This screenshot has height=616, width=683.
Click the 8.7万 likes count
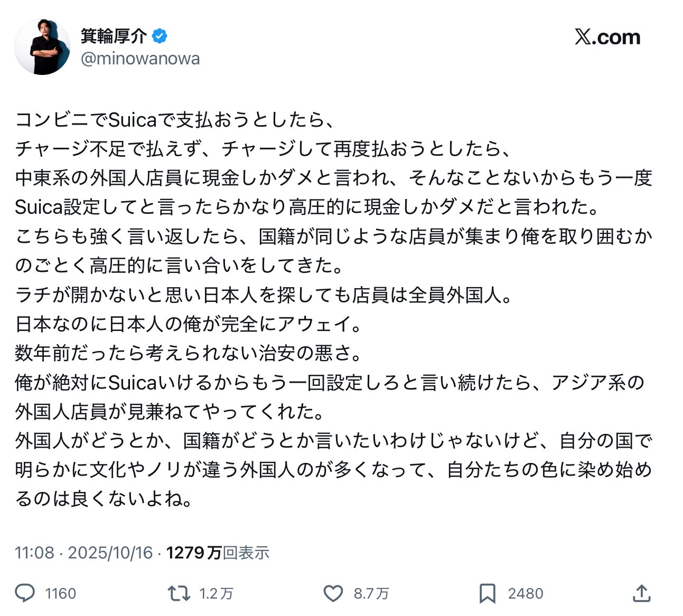coord(371,594)
